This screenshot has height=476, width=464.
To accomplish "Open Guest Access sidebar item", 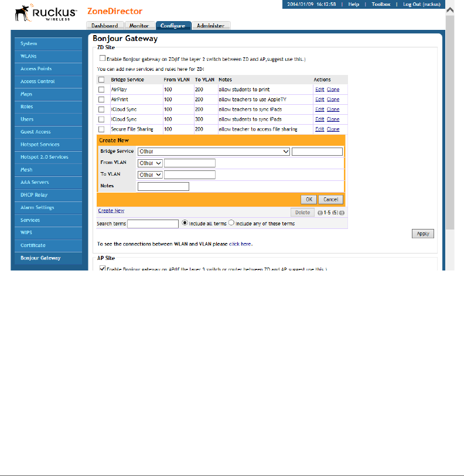I will coord(48,132).
